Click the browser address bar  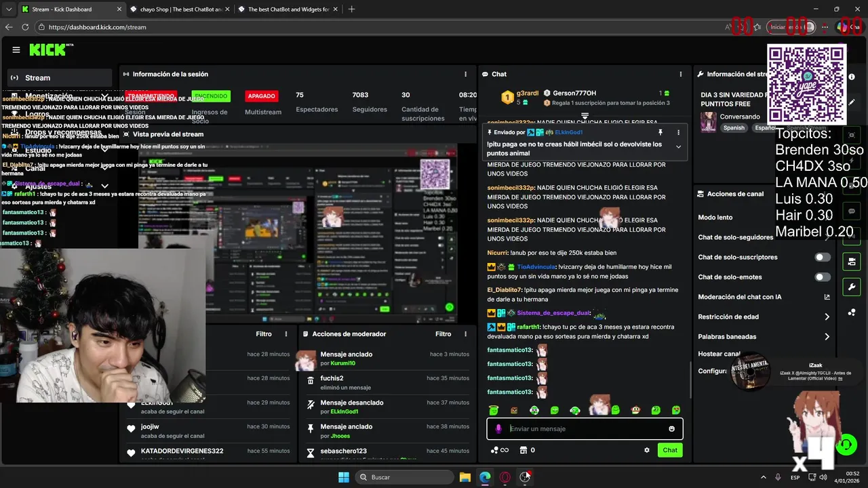point(380,27)
